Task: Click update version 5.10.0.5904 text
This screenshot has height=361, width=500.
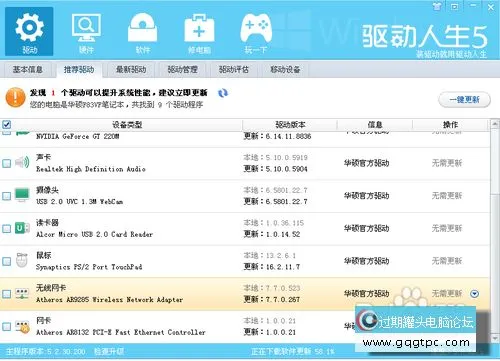Action: [276, 169]
